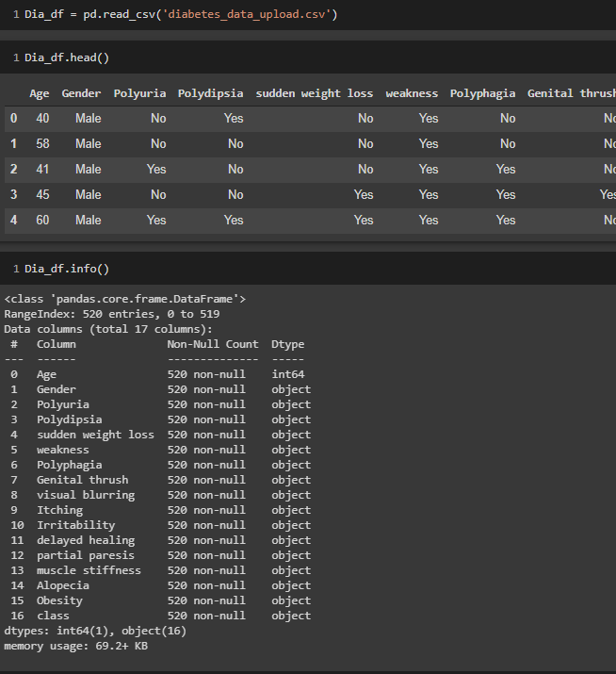This screenshot has width=616, height=674.
Task: Click Male in the age 58 row
Action: 88,143
